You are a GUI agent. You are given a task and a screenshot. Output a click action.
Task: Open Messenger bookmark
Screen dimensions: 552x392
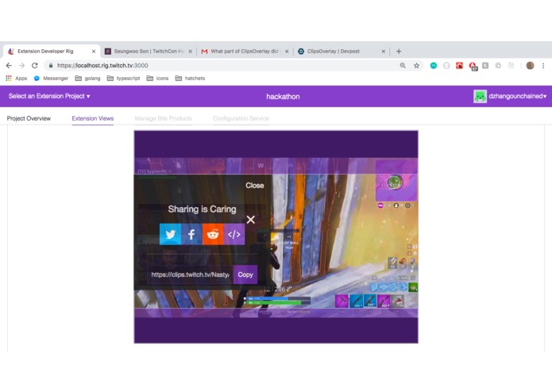(51, 78)
